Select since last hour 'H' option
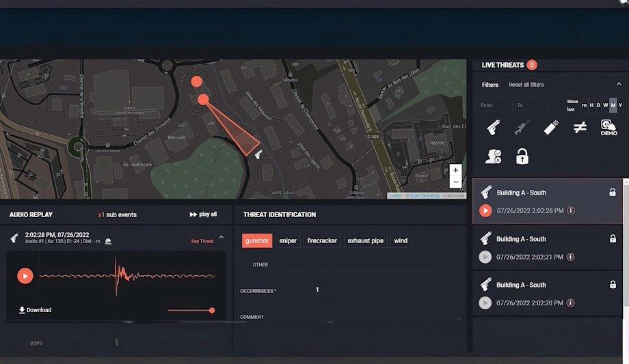Image resolution: width=629 pixels, height=364 pixels. (x=591, y=105)
